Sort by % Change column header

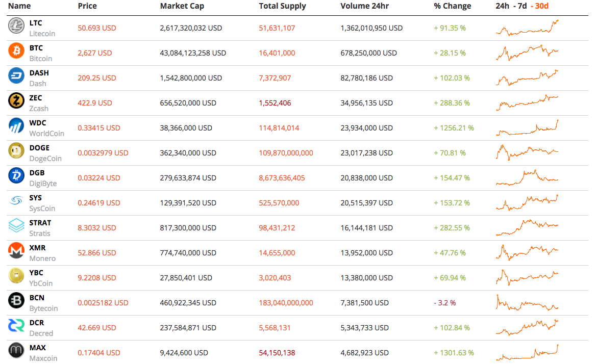[x=452, y=6]
